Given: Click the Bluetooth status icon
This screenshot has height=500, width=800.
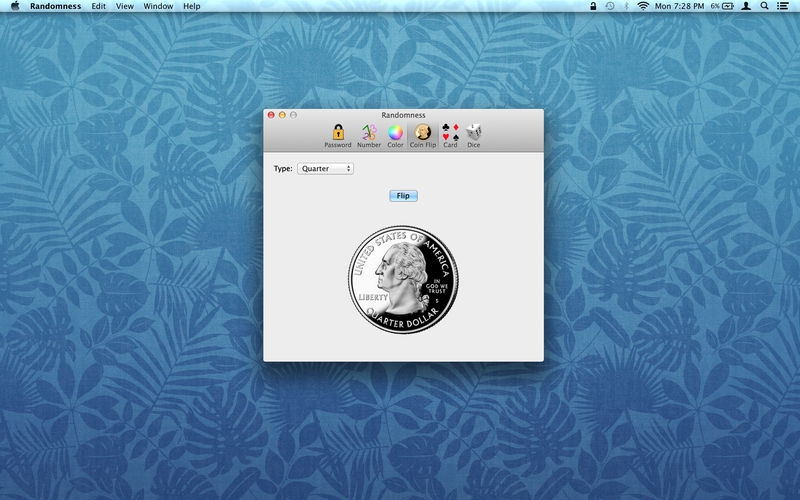Looking at the screenshot, I should pos(627,6).
